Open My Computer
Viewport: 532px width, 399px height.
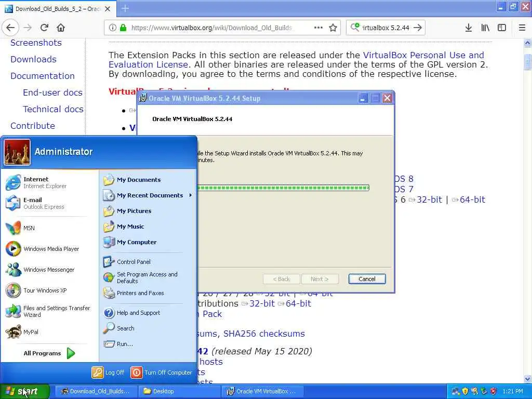148,242
